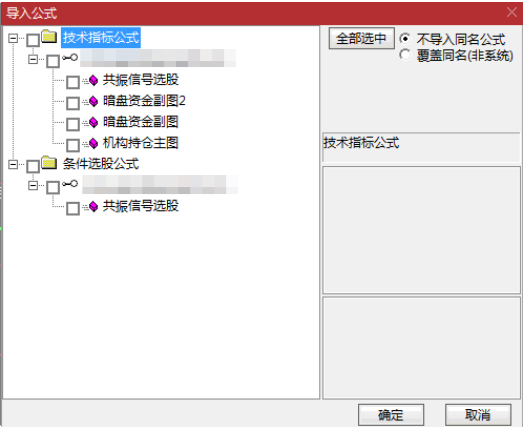The width and height of the screenshot is (524, 427).
Task: Click formula icon of 共振信号选股 under 条件选股公式
Action: (94, 206)
